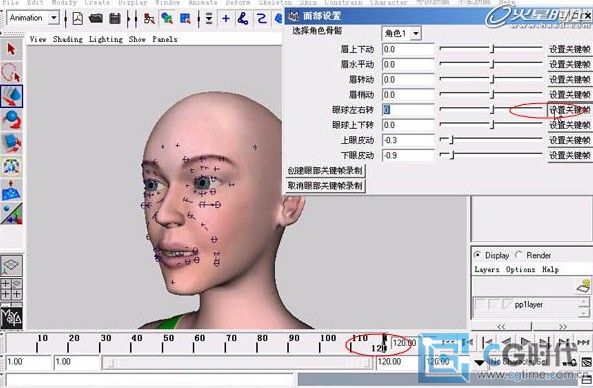
Task: Click 设置关键帧 for 上眼皮动 row
Action: [570, 140]
